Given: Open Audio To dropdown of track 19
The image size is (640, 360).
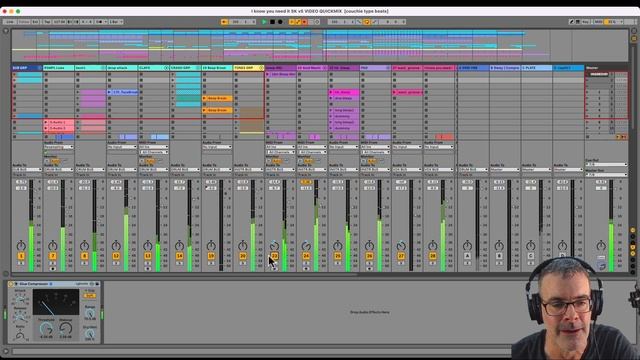Looking at the screenshot, I should [x=217, y=169].
